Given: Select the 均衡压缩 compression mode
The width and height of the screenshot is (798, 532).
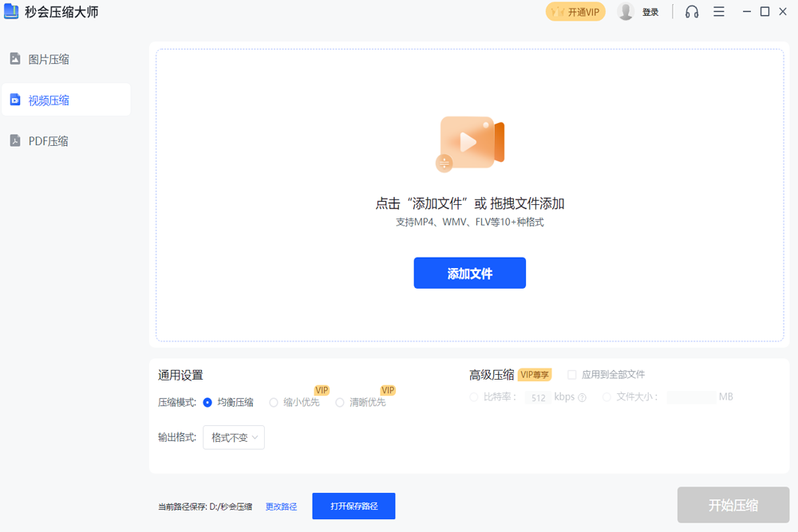Looking at the screenshot, I should click(x=206, y=402).
